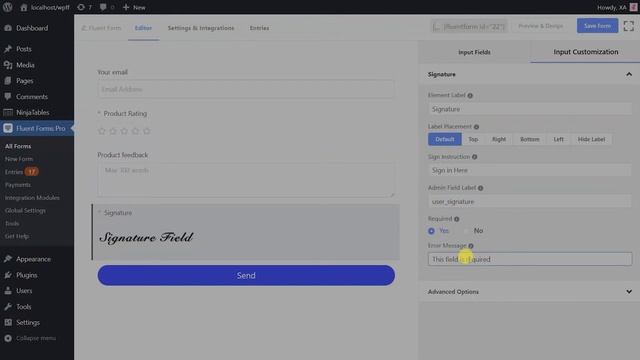The width and height of the screenshot is (640, 360).
Task: Click the Fluent Form title link
Action: click(101, 28)
